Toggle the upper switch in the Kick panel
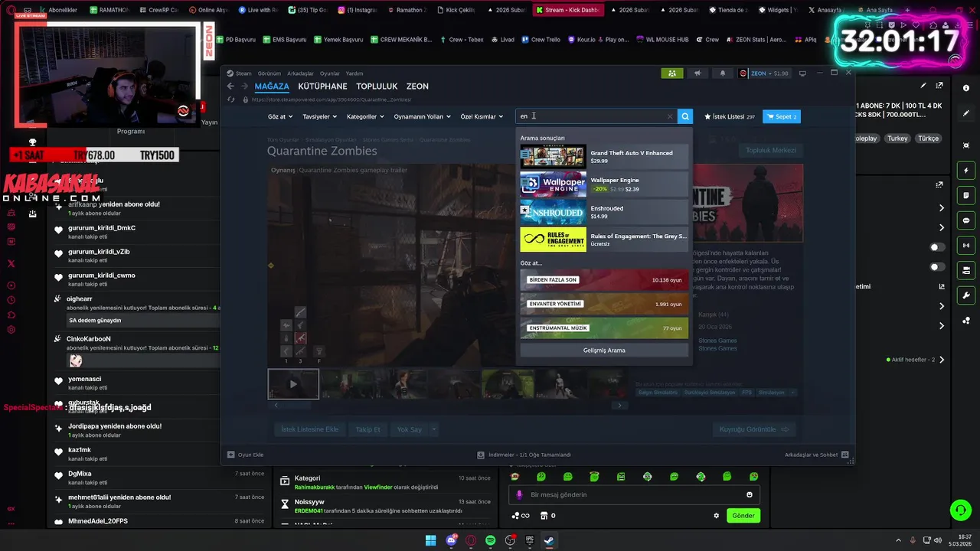980x551 pixels. pyautogui.click(x=936, y=247)
